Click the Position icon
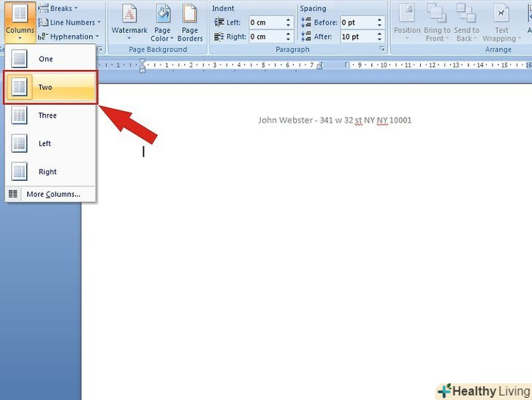This screenshot has width=532, height=400. tap(407, 14)
